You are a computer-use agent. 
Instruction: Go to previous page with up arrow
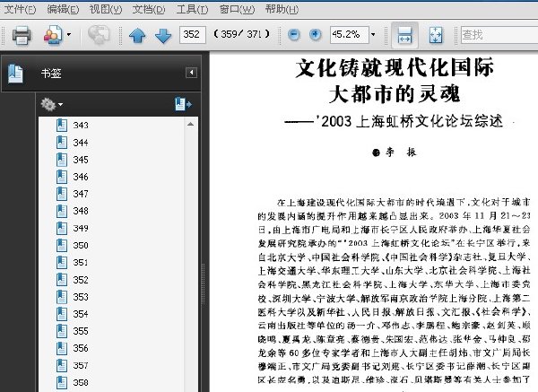(x=137, y=35)
